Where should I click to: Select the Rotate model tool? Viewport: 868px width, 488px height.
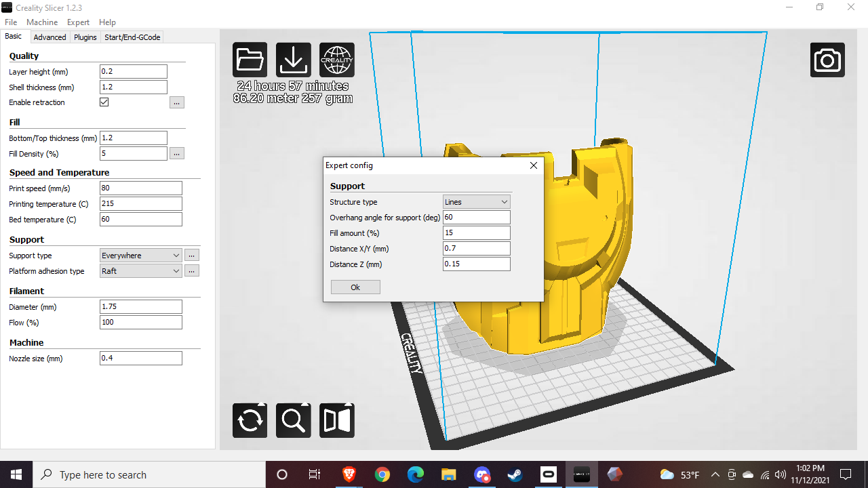[250, 420]
